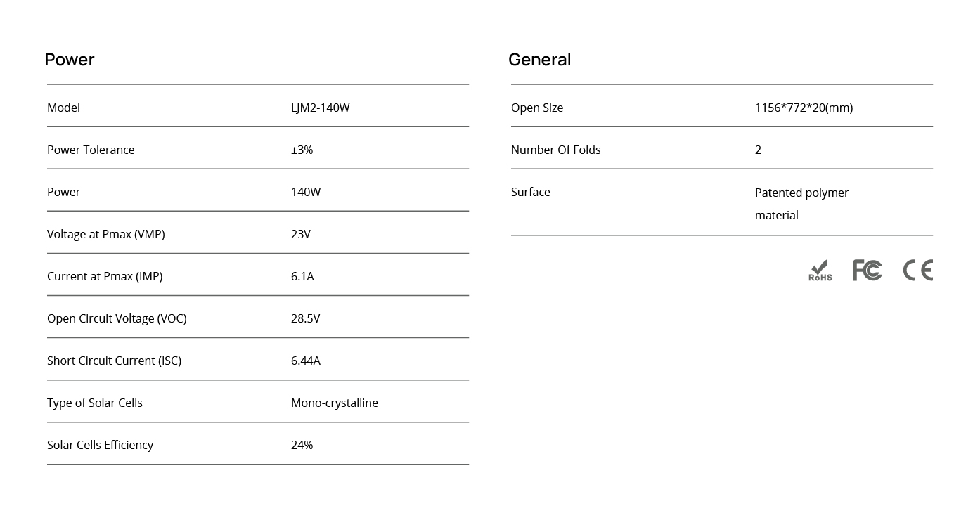Screen dimensions: 980x506
Task: Click the Number Of Folds label
Action: 555,150
